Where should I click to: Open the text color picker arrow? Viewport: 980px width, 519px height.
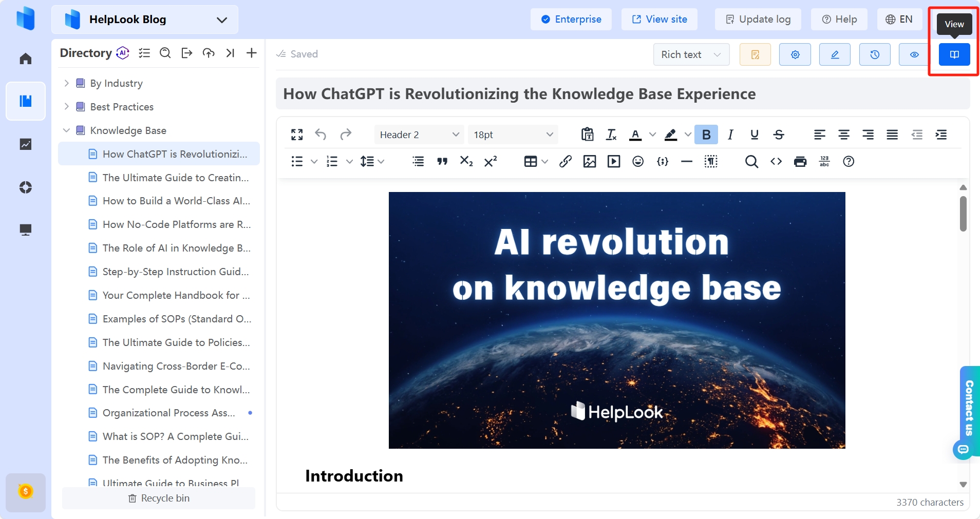tap(652, 134)
